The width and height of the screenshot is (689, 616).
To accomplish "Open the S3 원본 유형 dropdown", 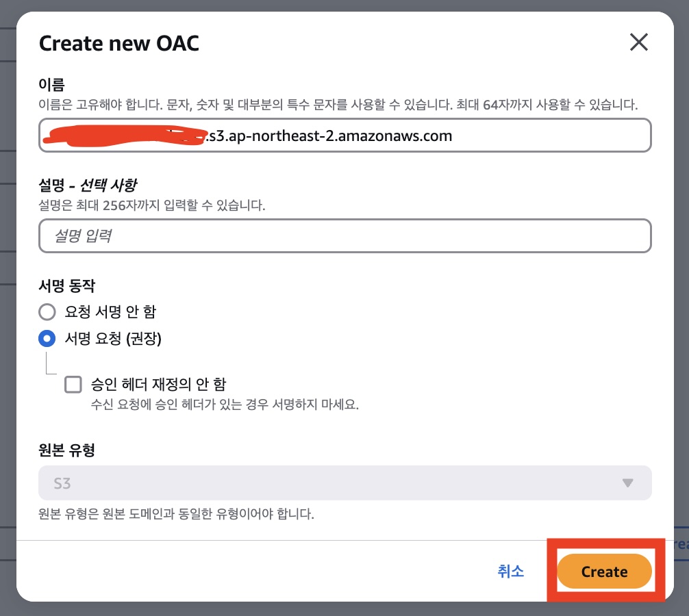I will point(345,483).
